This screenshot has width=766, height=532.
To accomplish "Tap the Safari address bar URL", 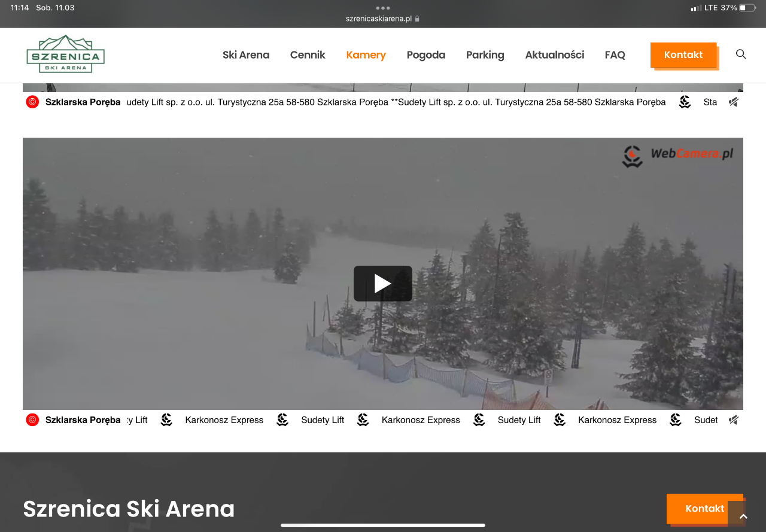I will pyautogui.click(x=383, y=19).
